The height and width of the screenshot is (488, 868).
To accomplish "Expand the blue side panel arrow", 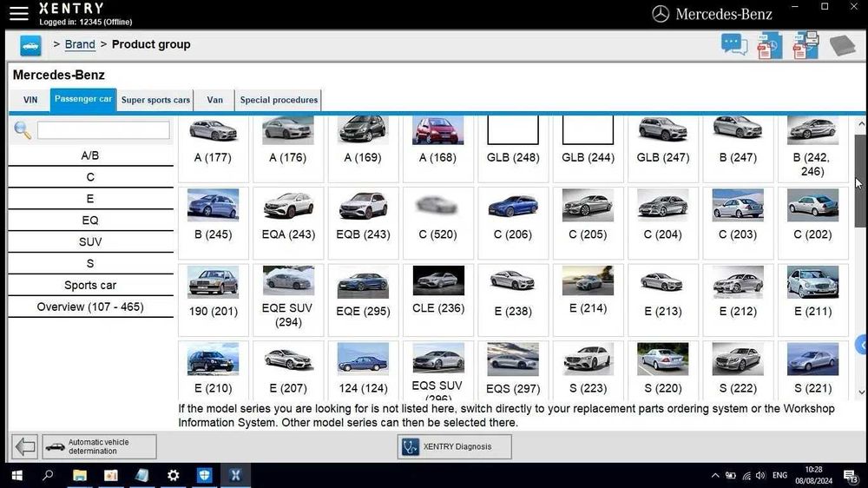I will 861,345.
